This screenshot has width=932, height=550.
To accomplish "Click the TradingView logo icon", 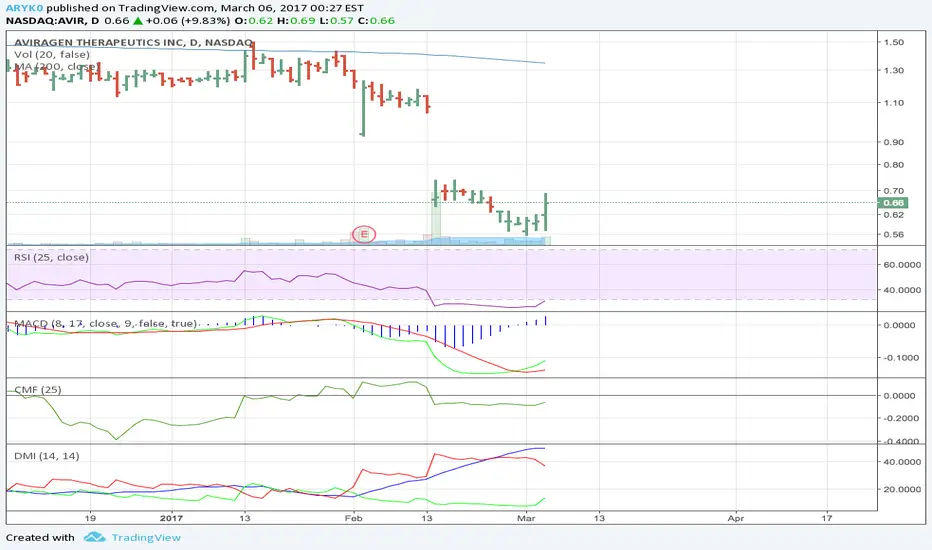I will pyautogui.click(x=94, y=538).
